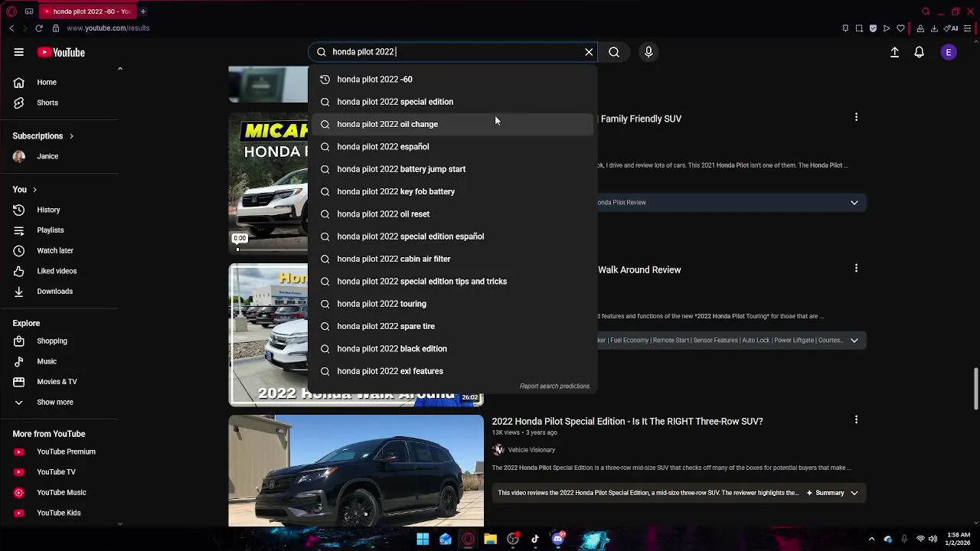Pick suggestion honda pilot 2022 battery jump start

pos(452,169)
